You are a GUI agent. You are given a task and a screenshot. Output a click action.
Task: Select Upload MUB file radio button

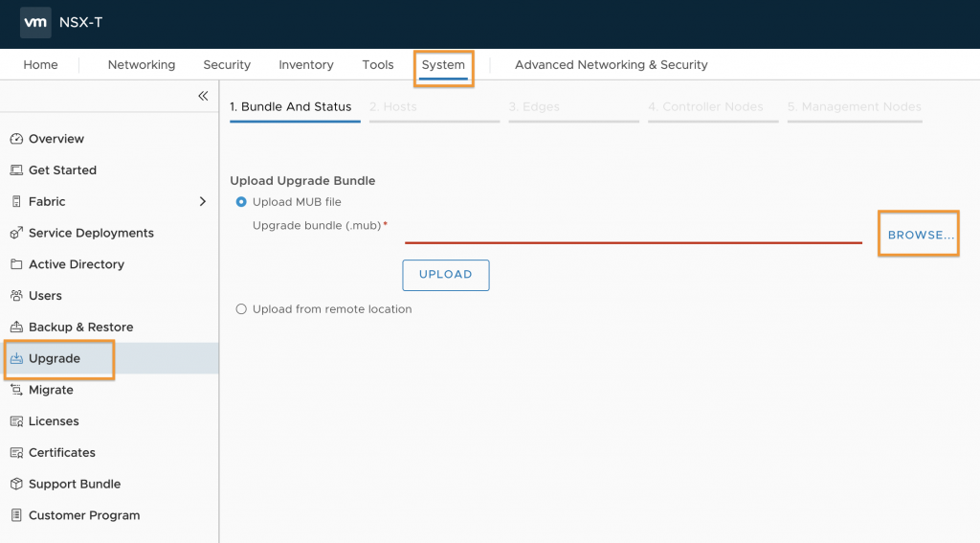(x=241, y=202)
